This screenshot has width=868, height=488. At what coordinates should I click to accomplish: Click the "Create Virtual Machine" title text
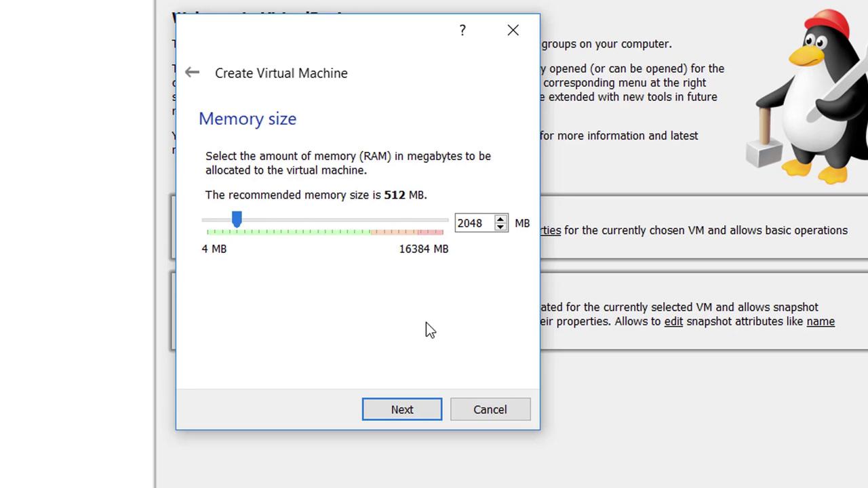(x=281, y=73)
